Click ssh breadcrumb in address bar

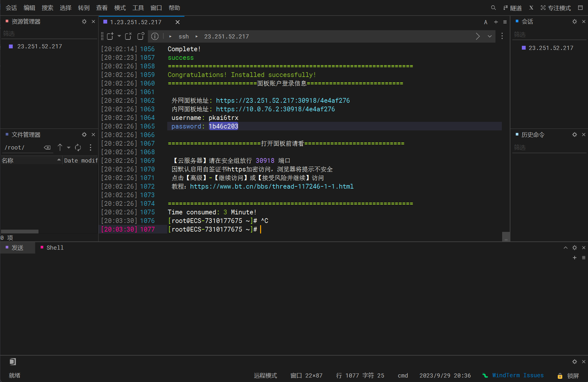(x=183, y=37)
